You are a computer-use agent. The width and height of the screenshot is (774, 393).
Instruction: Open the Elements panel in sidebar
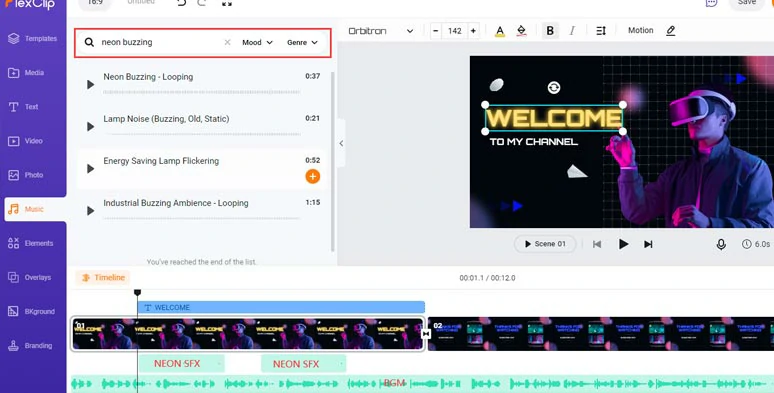coord(33,243)
